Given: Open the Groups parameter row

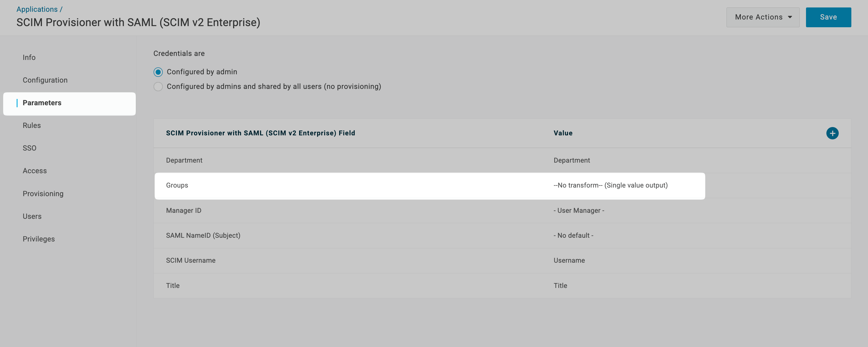Looking at the screenshot, I should pyautogui.click(x=177, y=186).
